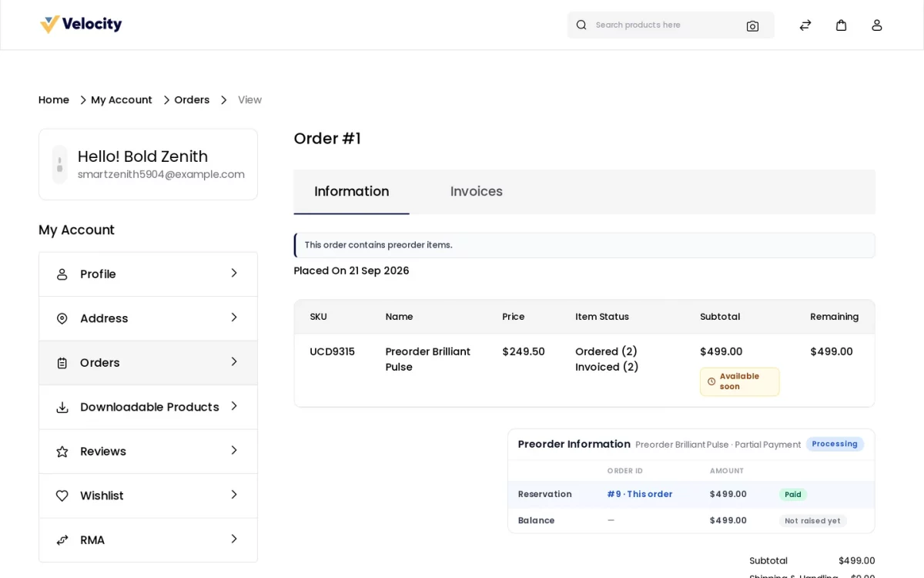Viewport: 924px width, 578px height.
Task: Click the View breadcrumb text
Action: coord(249,100)
